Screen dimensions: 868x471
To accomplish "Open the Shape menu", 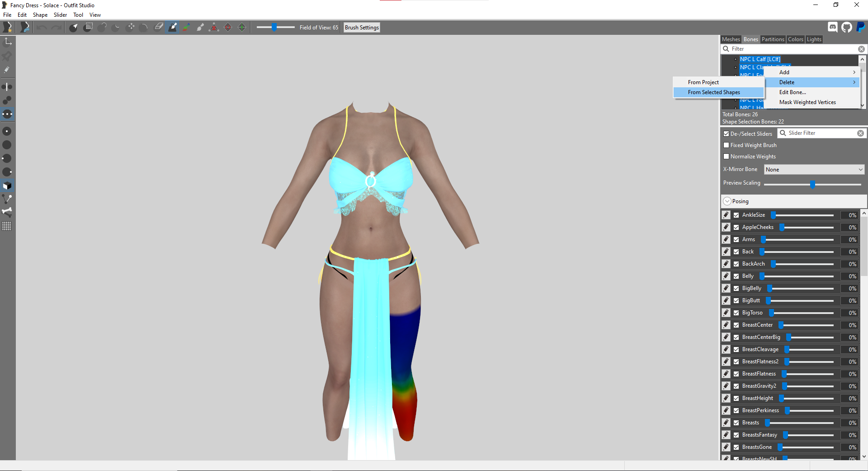I will click(x=40, y=15).
